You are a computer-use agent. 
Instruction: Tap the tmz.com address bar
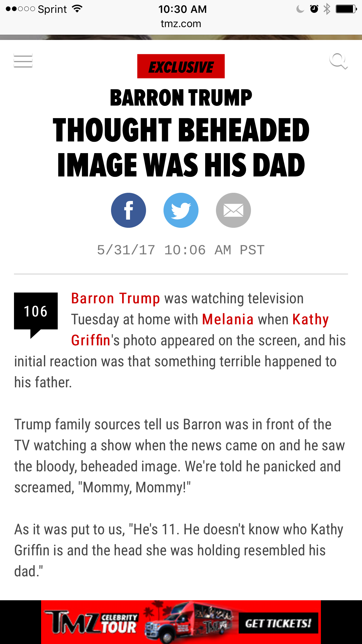click(x=181, y=24)
